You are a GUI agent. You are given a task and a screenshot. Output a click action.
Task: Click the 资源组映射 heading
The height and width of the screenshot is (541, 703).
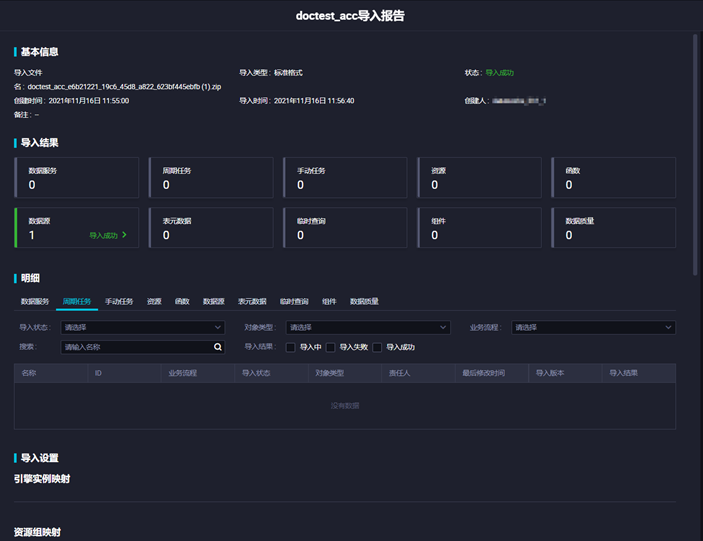37,532
